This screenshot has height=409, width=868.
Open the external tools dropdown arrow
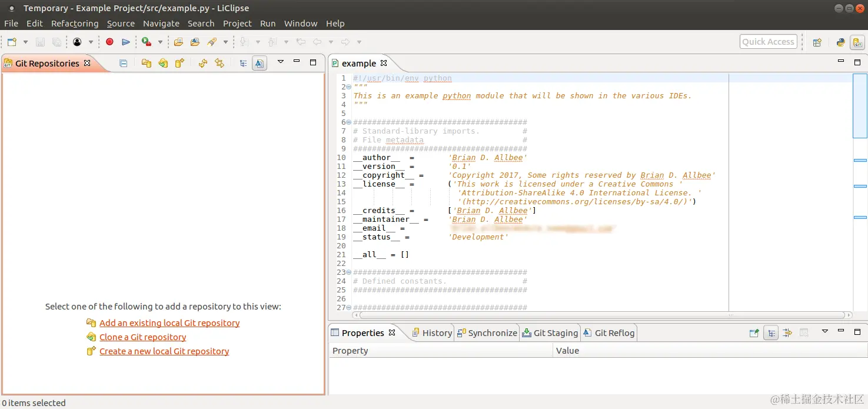coord(160,42)
